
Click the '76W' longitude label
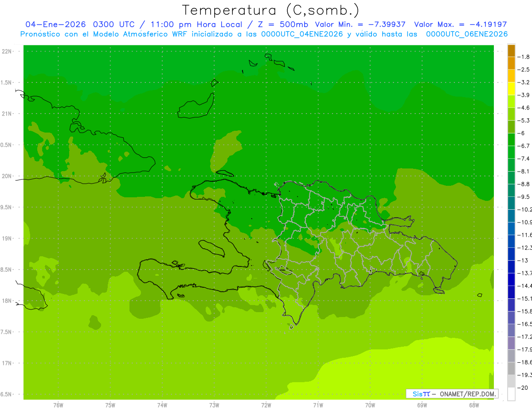coord(58,406)
